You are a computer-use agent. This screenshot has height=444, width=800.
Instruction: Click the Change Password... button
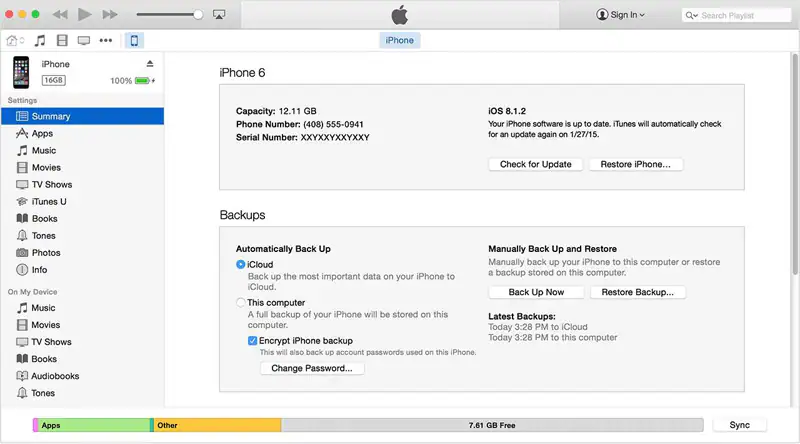[x=312, y=368]
